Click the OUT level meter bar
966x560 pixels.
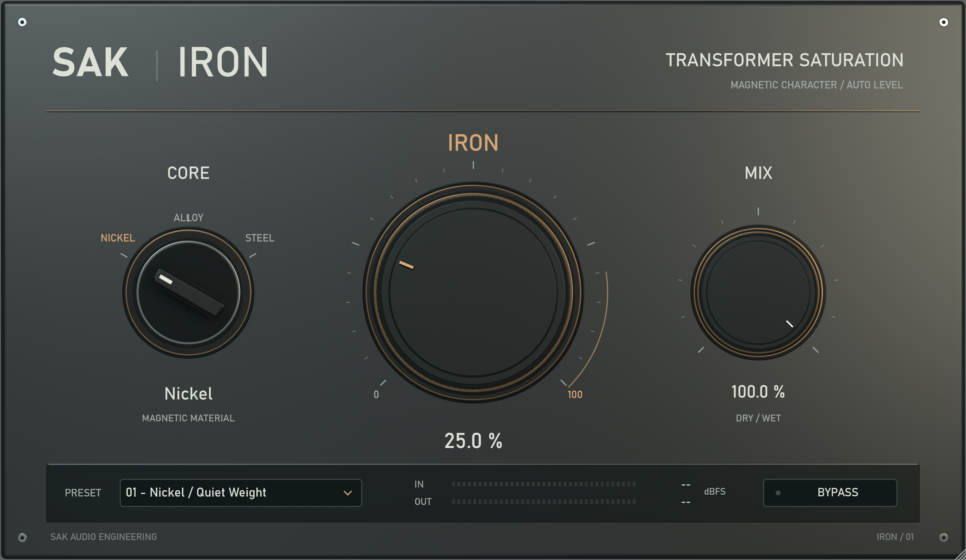click(544, 501)
